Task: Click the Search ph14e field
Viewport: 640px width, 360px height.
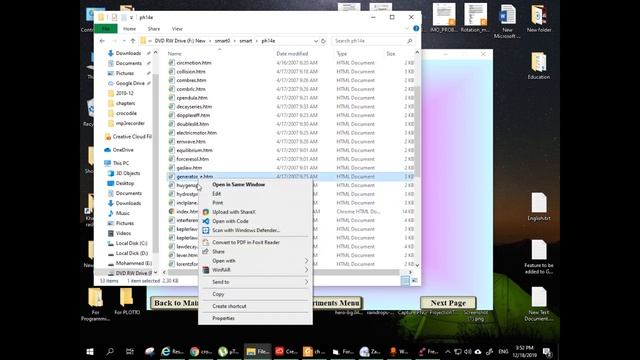Action: (x=372, y=41)
